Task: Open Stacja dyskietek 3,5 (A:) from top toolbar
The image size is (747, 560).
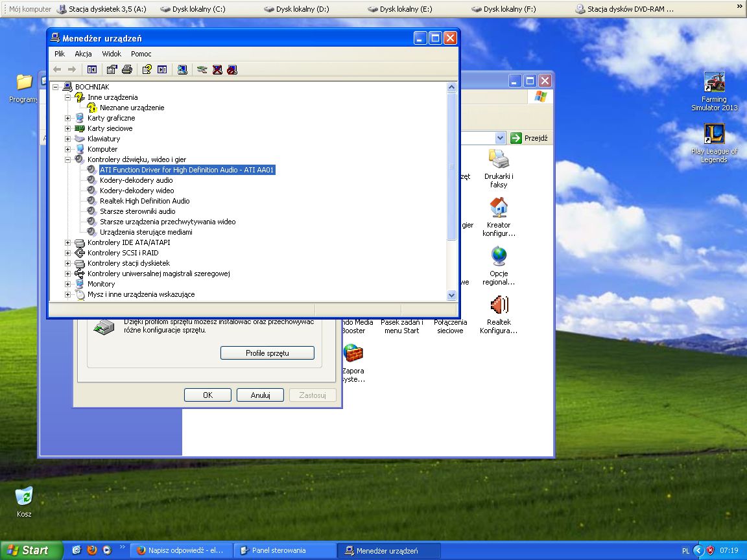Action: (x=102, y=8)
